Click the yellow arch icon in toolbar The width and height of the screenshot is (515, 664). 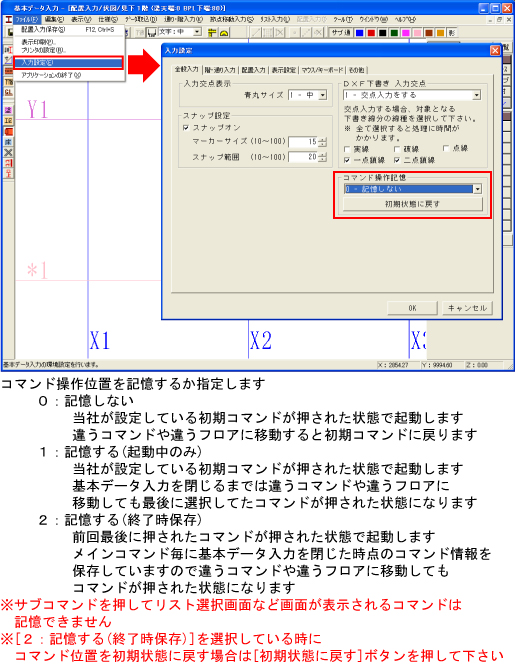pos(224,33)
